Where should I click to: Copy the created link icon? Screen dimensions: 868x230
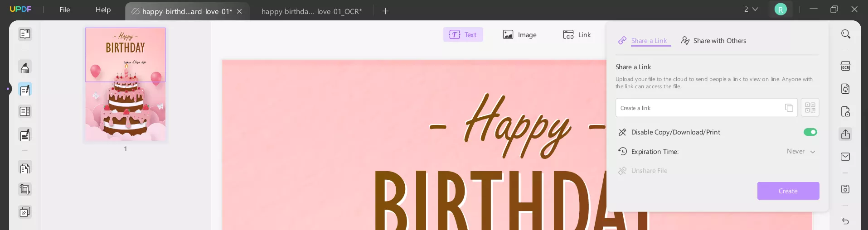click(789, 108)
